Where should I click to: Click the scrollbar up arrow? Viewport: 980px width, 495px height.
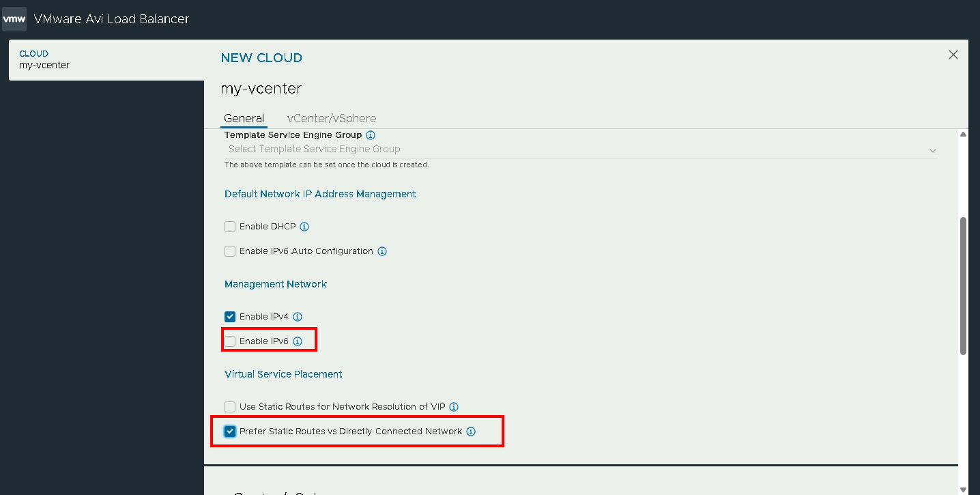coord(963,135)
